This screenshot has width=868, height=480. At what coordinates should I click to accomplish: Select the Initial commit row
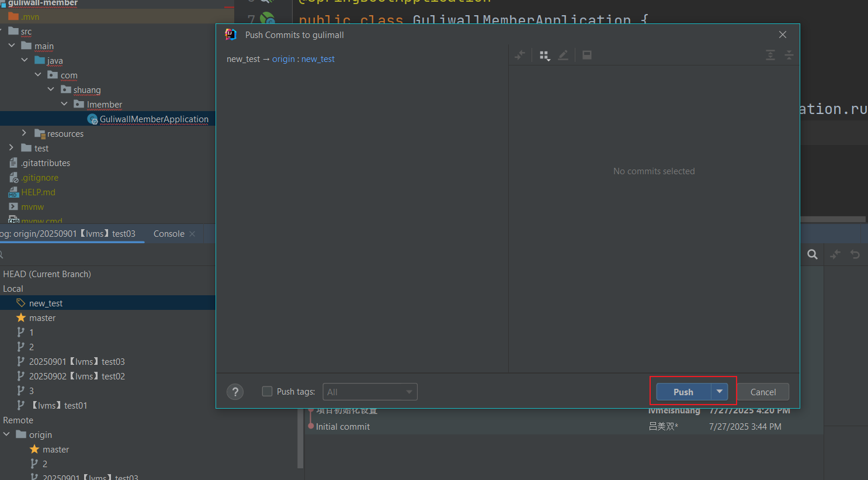pyautogui.click(x=564, y=427)
